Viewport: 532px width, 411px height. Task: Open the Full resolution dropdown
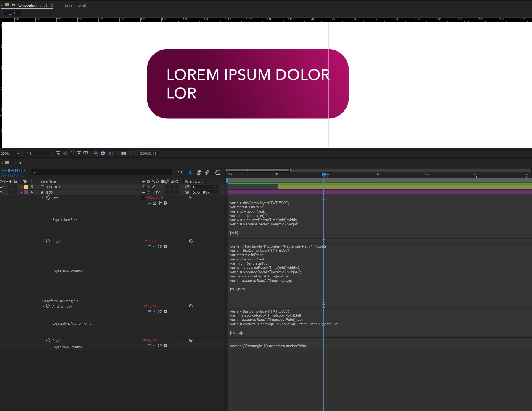(x=38, y=154)
